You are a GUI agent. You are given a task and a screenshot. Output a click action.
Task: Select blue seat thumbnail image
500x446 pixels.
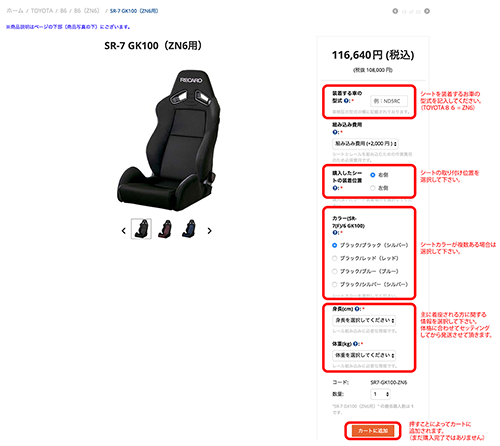pos(189,229)
